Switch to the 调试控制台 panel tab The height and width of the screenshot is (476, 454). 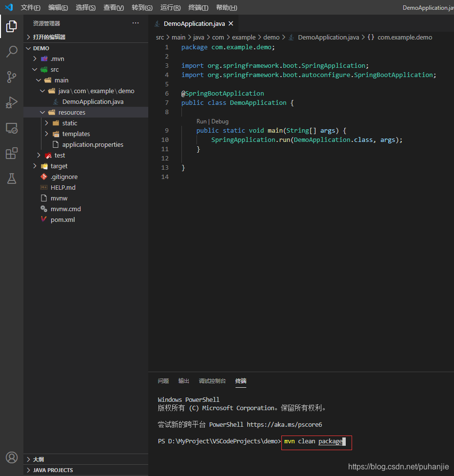pyautogui.click(x=212, y=381)
